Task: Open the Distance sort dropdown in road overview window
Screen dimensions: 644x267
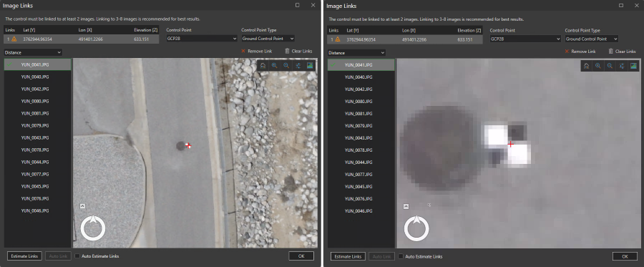Action: point(33,52)
